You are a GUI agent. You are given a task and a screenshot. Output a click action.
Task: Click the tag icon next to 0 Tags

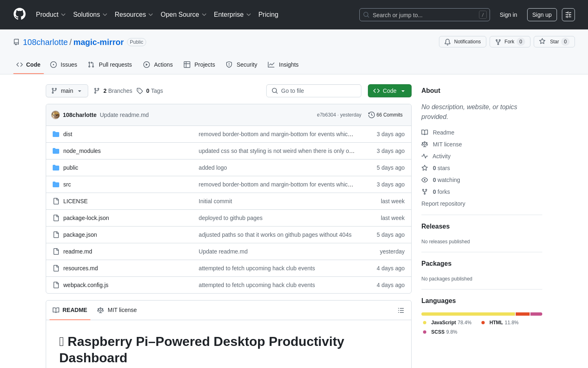pos(140,91)
